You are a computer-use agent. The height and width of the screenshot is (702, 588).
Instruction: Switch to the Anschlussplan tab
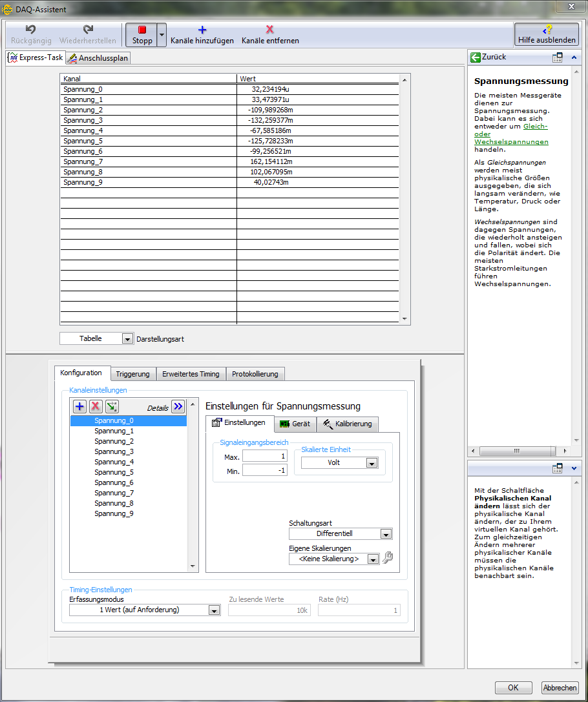98,58
